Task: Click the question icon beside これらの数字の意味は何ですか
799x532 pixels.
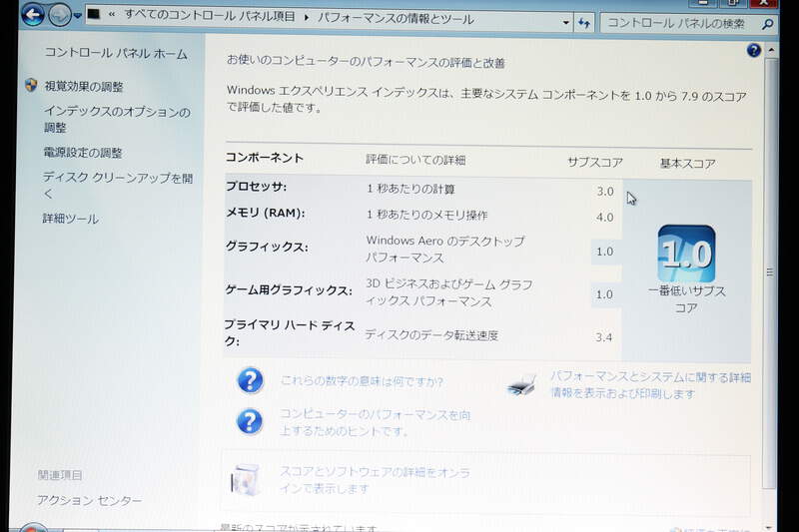Action: point(250,380)
